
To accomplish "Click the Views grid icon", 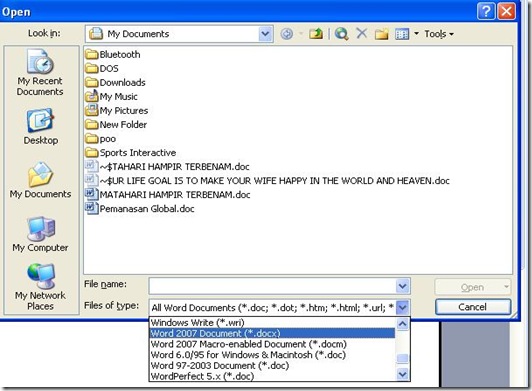I will 402,34.
